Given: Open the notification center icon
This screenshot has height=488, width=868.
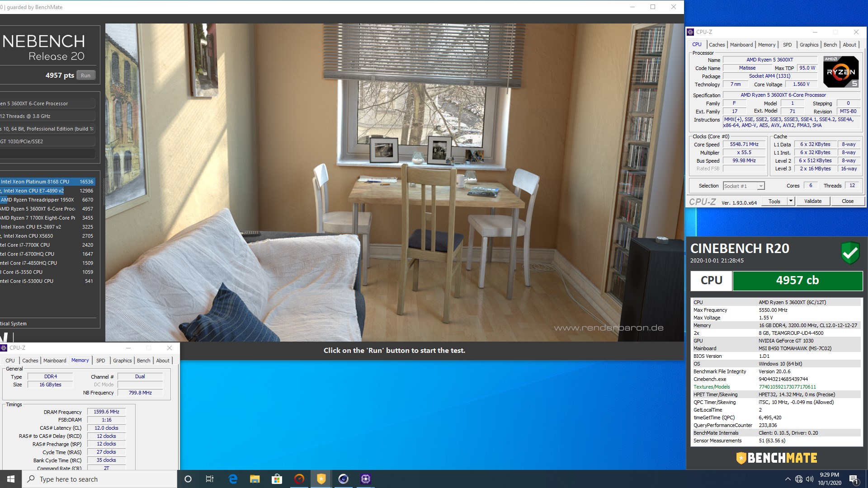Looking at the screenshot, I should [x=854, y=479].
